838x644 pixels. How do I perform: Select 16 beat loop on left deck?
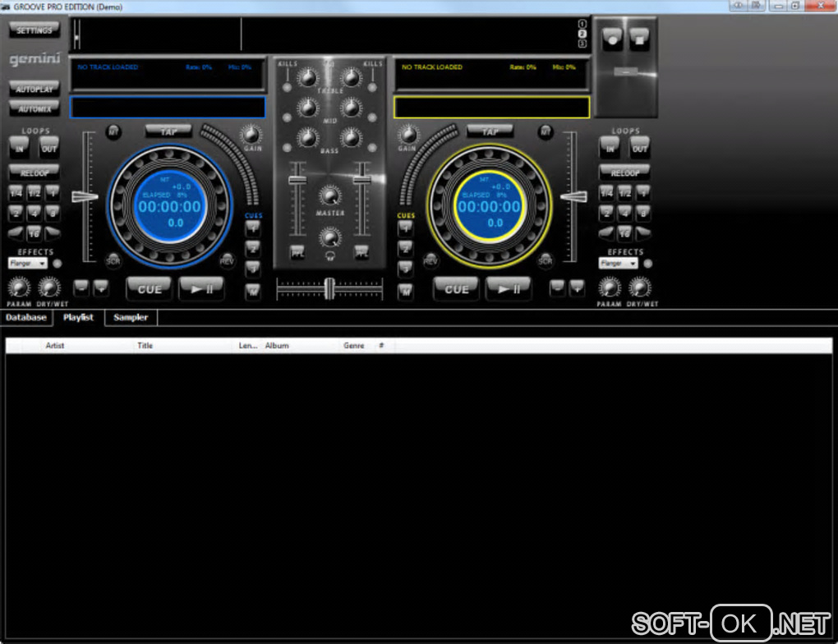tap(34, 233)
